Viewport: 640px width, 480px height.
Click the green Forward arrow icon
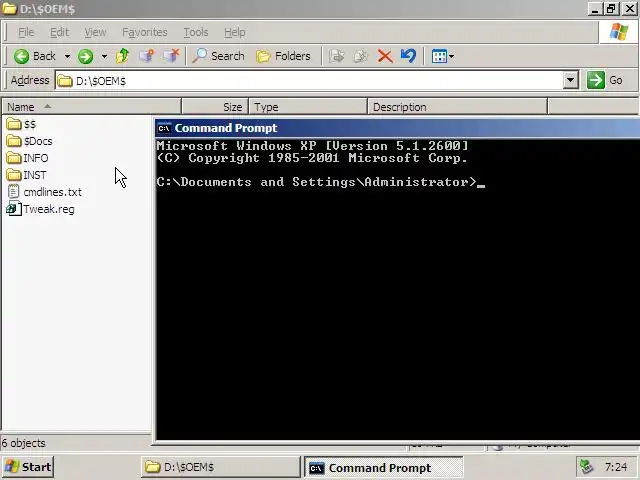coord(85,56)
